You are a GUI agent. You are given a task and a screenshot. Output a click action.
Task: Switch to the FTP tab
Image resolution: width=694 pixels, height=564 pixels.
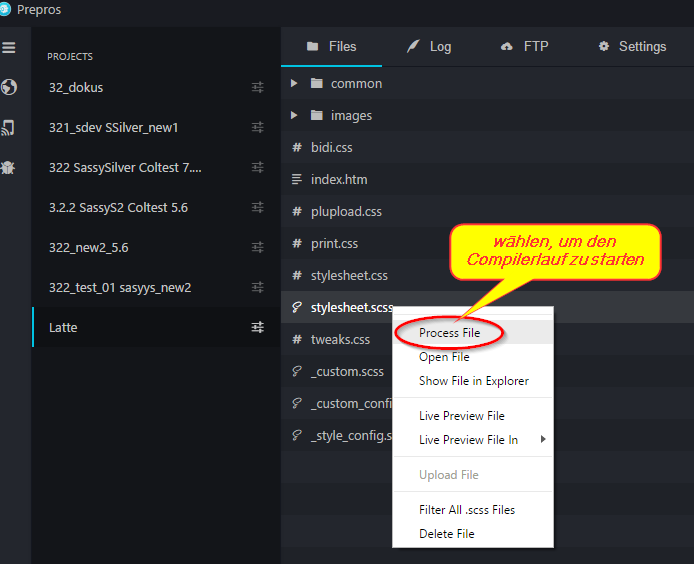coord(524,47)
